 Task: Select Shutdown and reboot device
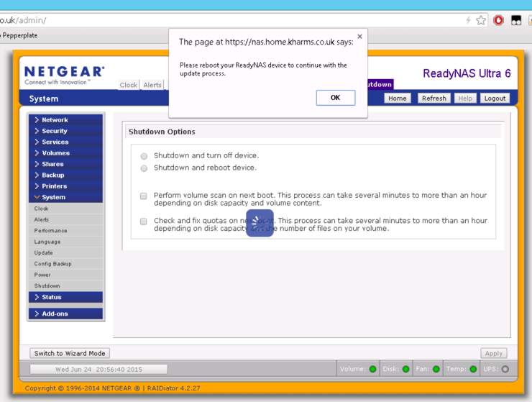click(x=145, y=168)
